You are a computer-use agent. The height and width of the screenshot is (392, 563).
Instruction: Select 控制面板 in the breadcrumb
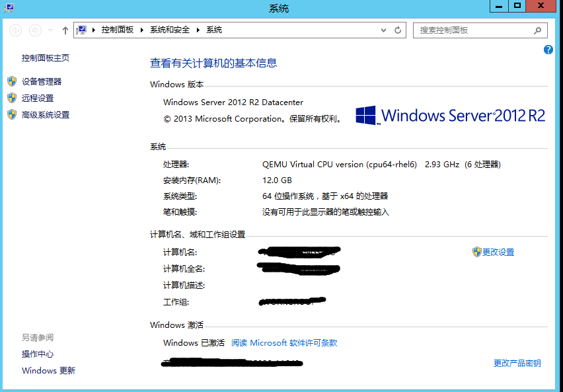pos(118,30)
